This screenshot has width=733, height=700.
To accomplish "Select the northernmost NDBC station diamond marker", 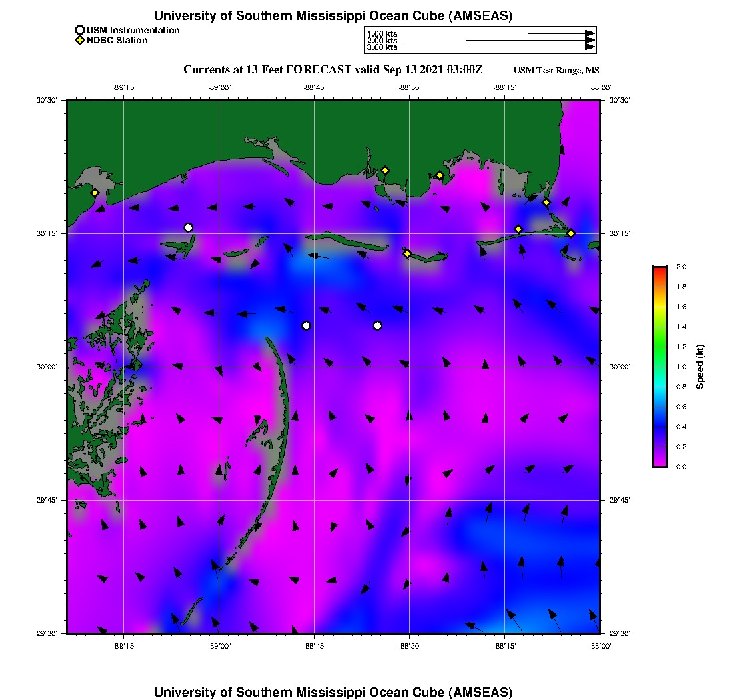I will tap(385, 170).
